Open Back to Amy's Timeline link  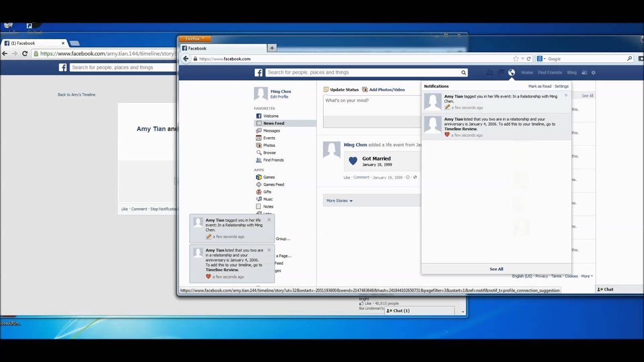coord(76,95)
